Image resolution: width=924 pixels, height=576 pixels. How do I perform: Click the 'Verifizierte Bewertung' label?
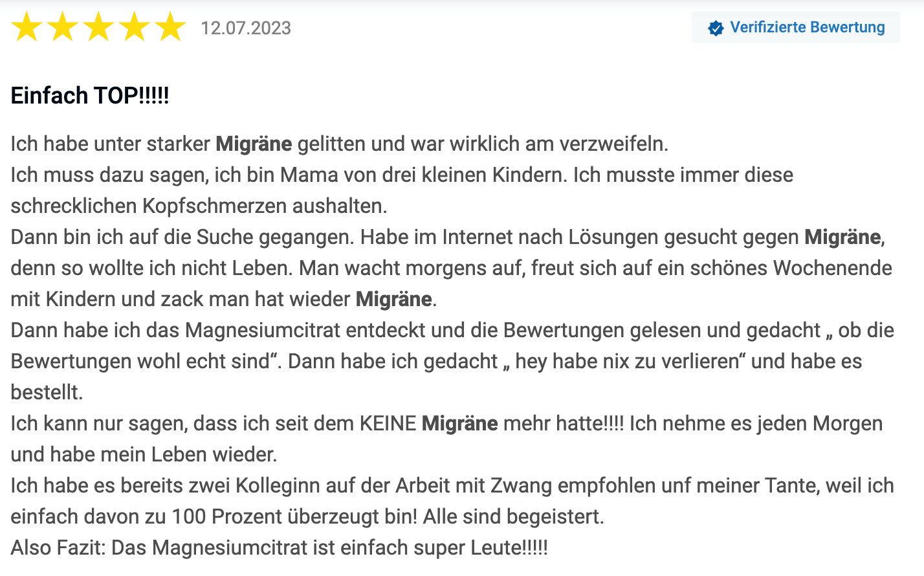(807, 27)
